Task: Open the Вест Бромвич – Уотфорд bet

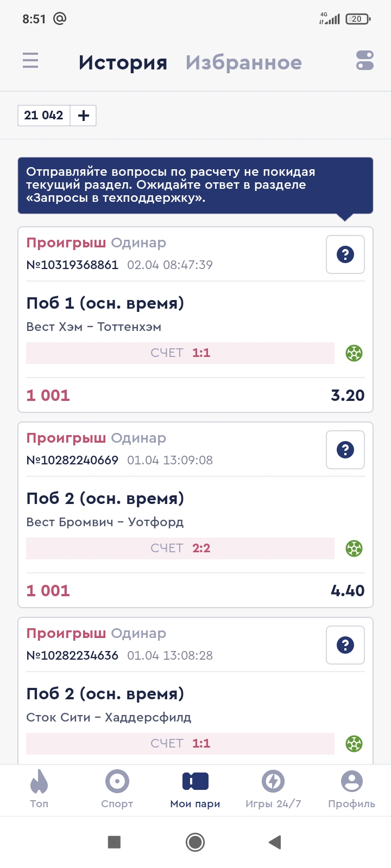Action: (105, 522)
